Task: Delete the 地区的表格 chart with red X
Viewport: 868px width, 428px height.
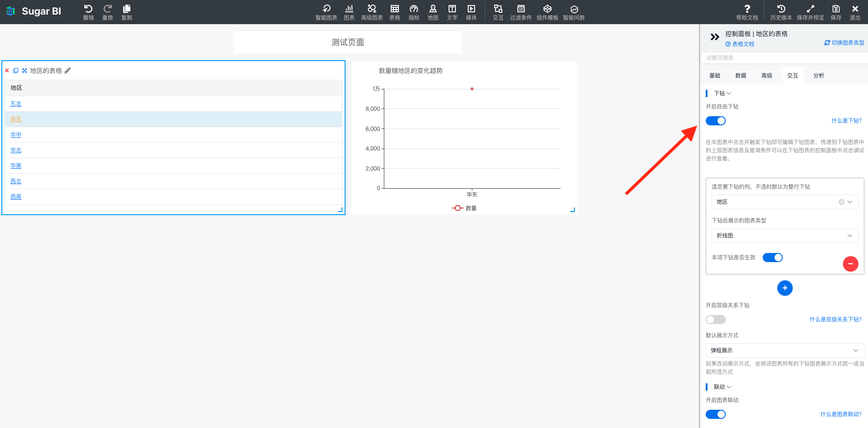Action: tap(7, 71)
